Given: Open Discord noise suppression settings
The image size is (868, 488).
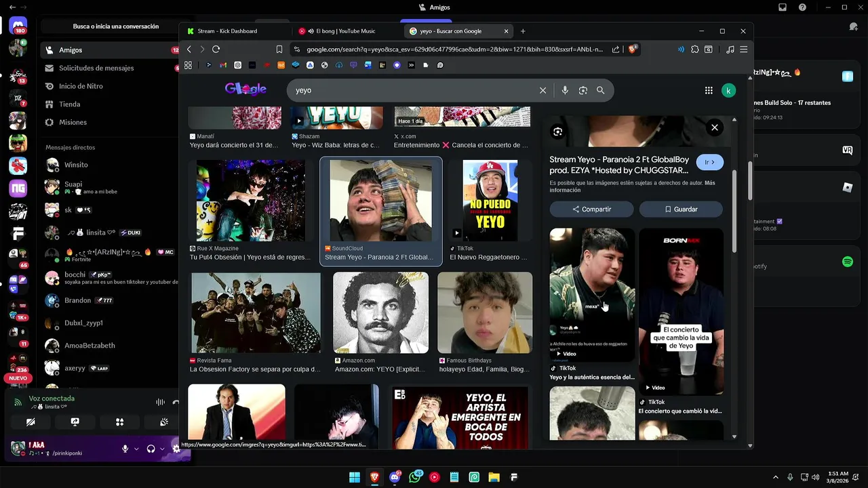Looking at the screenshot, I should (x=160, y=402).
